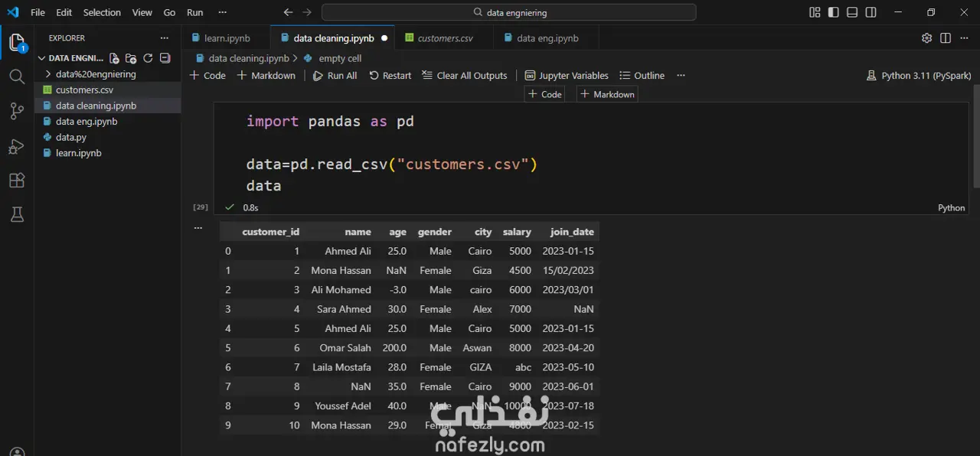
Task: Open the View menu
Action: pyautogui.click(x=142, y=12)
